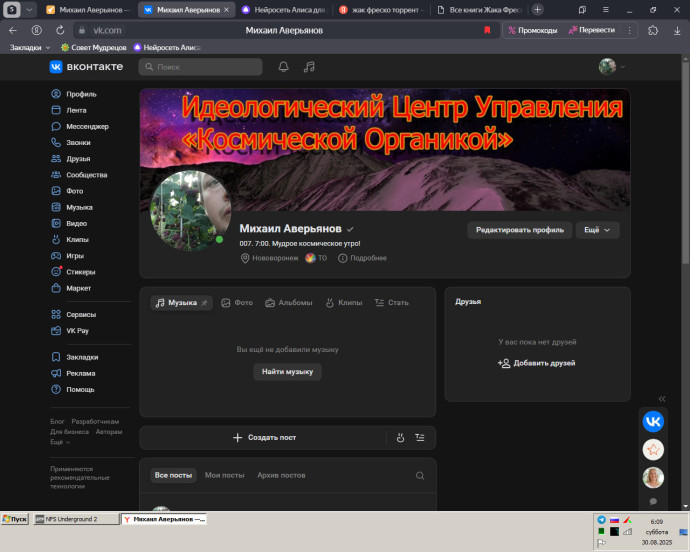Image resolution: width=690 pixels, height=552 pixels.
Task: Switch to the Альбомы tab
Action: (x=289, y=303)
